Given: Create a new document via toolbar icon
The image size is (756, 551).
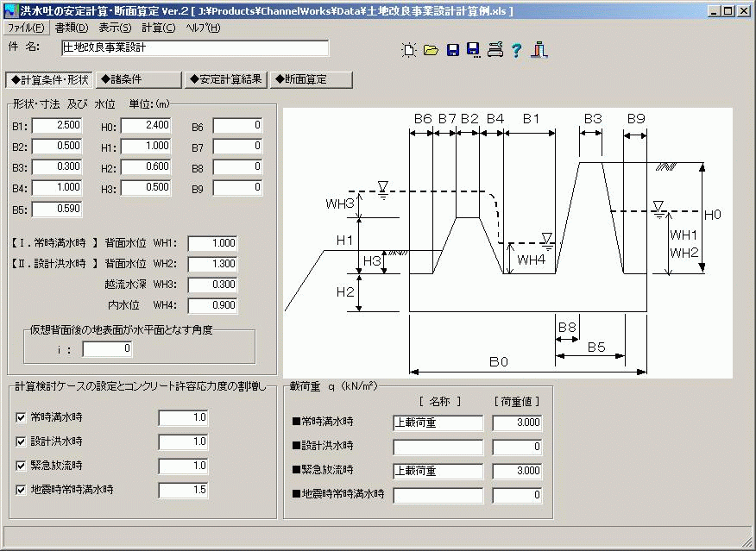Looking at the screenshot, I should coord(409,48).
